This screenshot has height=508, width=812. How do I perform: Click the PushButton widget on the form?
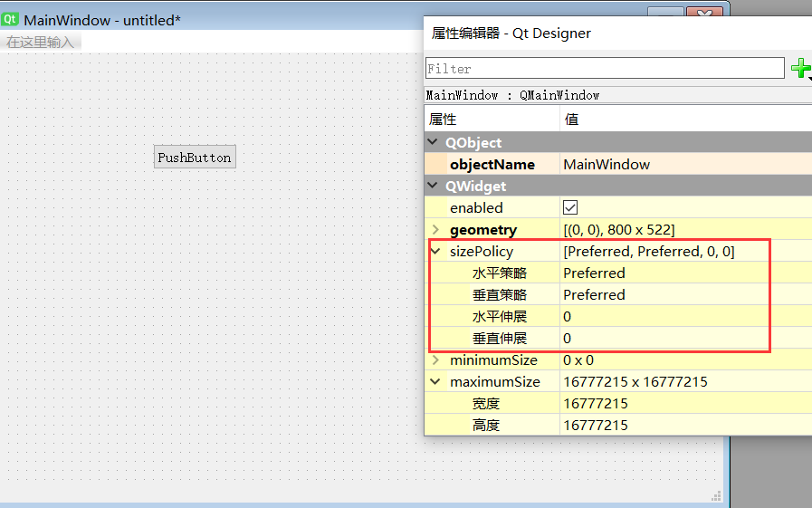point(195,157)
